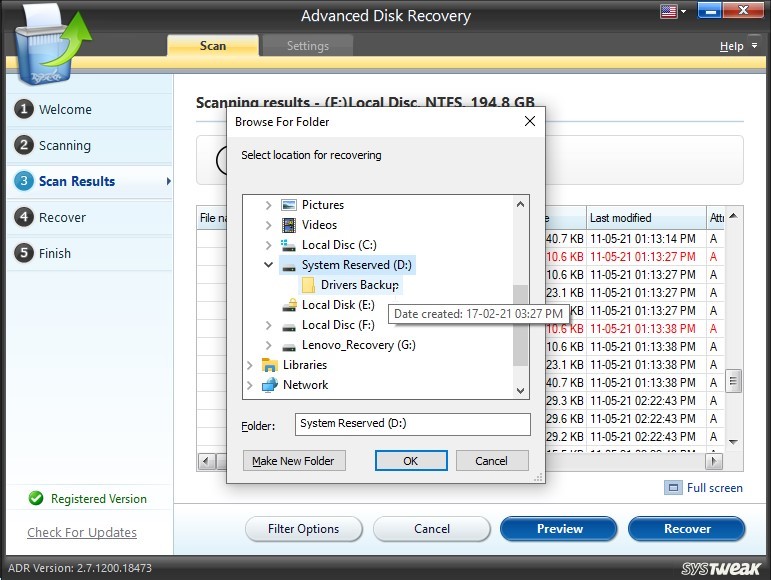The width and height of the screenshot is (771, 580).
Task: Go to step 2 Scanning
Action: pos(90,145)
